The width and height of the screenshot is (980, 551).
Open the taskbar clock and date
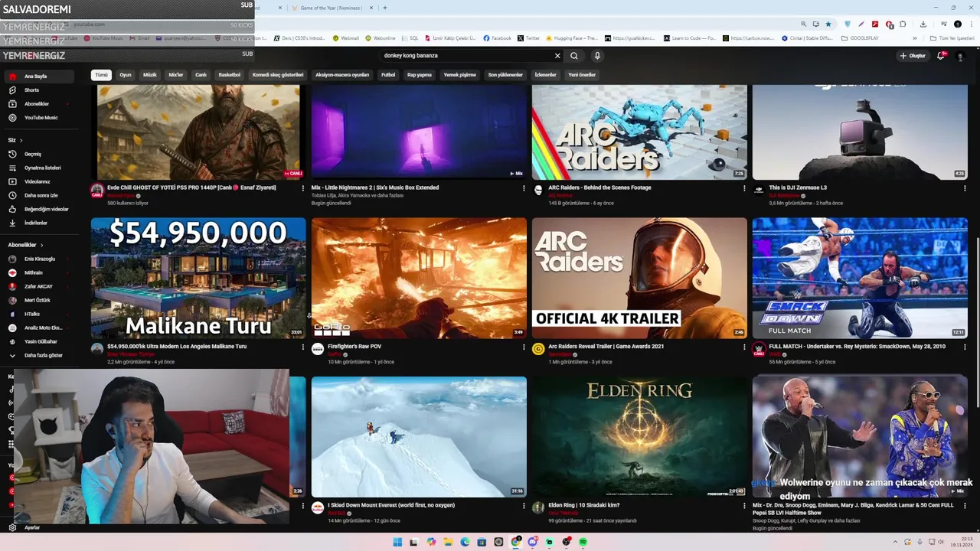(961, 543)
